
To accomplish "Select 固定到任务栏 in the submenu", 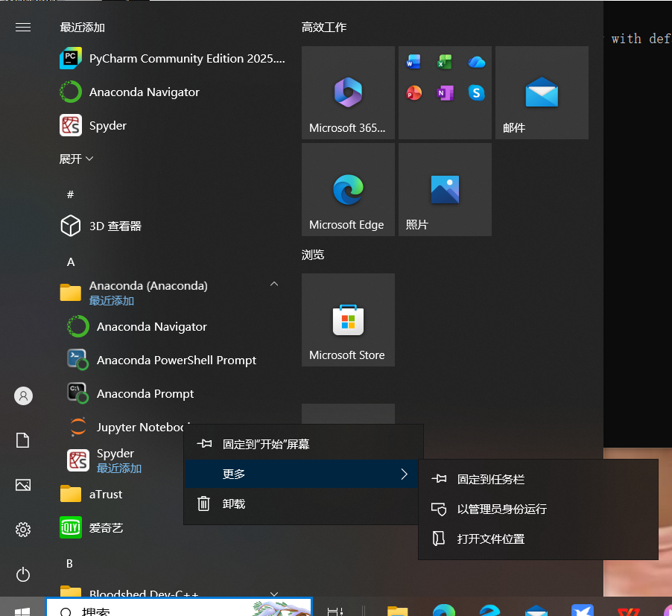I will [x=538, y=479].
